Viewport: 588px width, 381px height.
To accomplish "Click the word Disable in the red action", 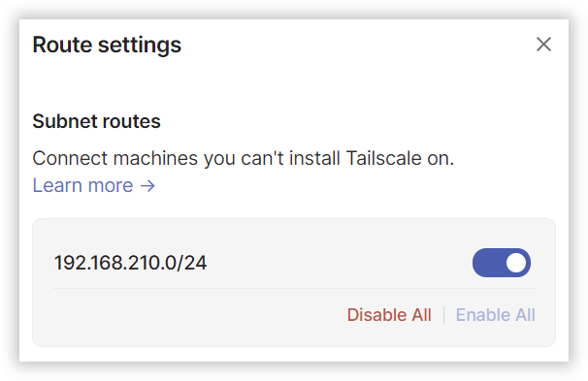I will (376, 315).
